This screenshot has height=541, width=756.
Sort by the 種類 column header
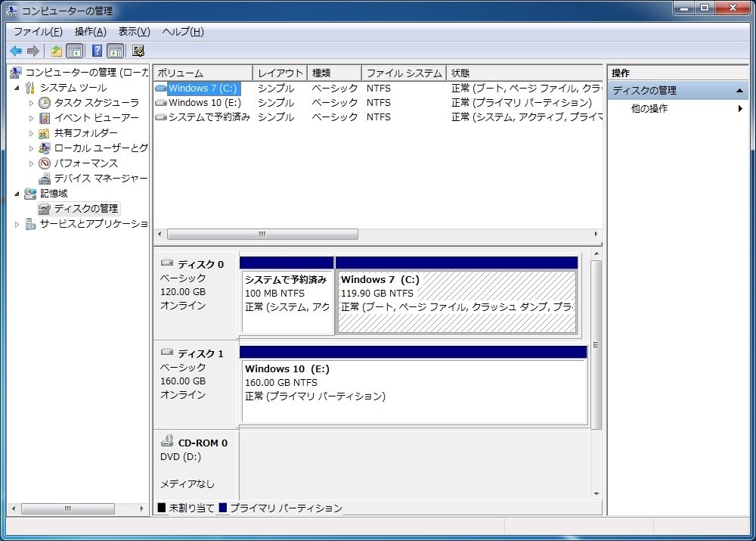tap(335, 73)
